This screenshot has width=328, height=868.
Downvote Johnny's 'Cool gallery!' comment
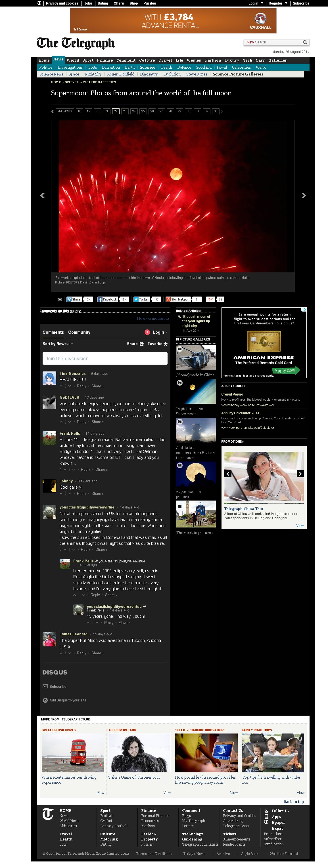[70, 494]
